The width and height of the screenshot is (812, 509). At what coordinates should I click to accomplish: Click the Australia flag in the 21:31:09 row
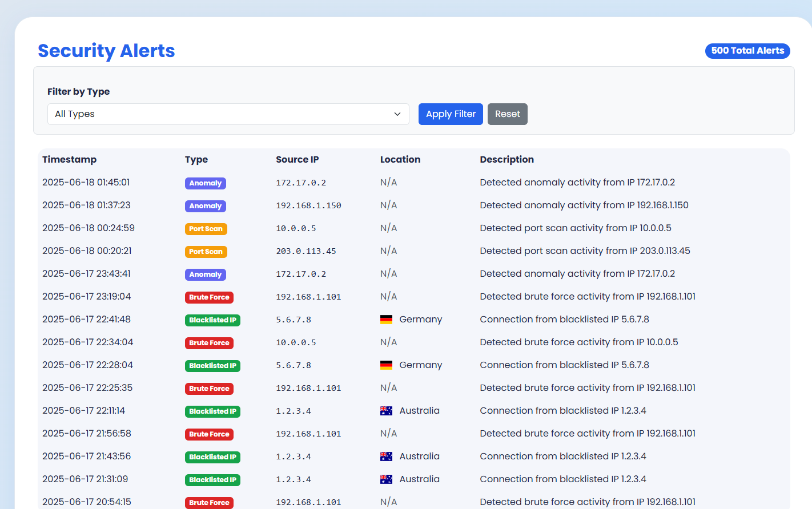[x=387, y=479]
